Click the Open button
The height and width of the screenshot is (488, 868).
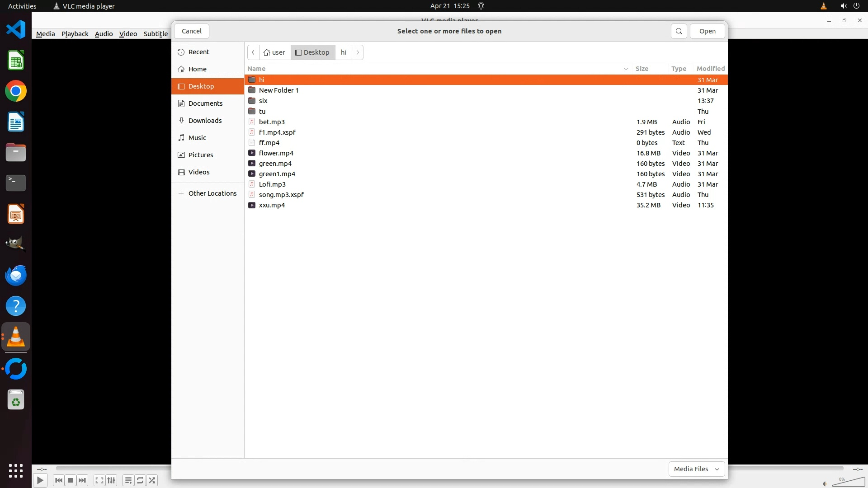click(x=707, y=31)
